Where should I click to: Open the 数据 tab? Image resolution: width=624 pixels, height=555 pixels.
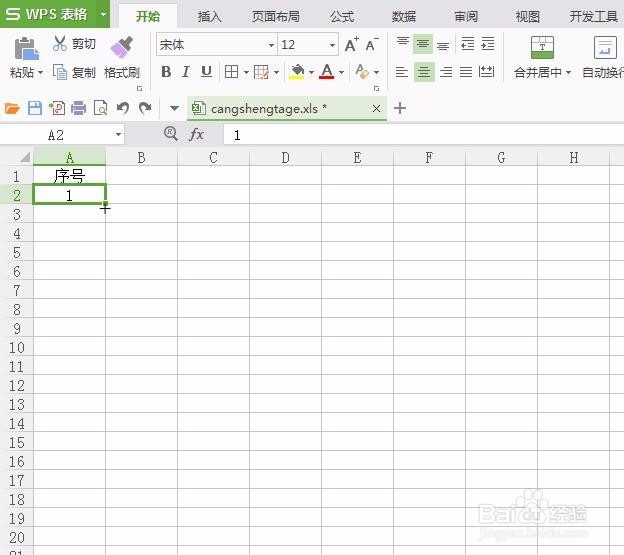[x=404, y=16]
